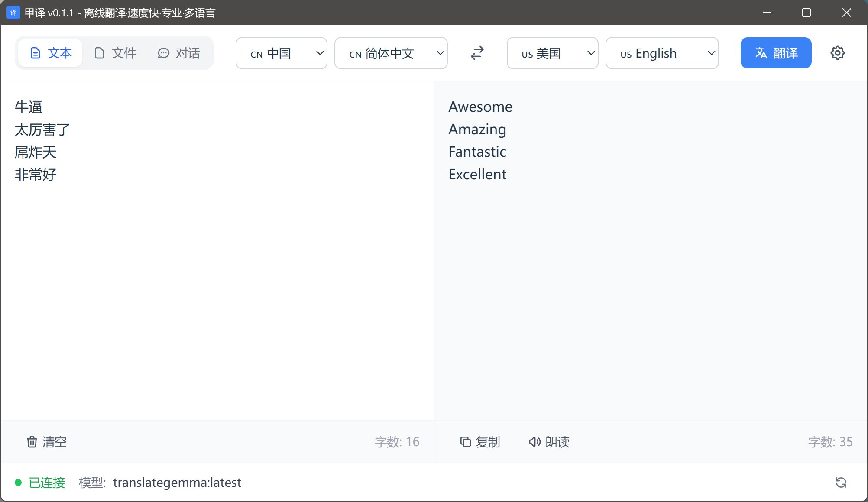This screenshot has width=868, height=502.
Task: Expand the target country 美国 dropdown
Action: (x=552, y=53)
